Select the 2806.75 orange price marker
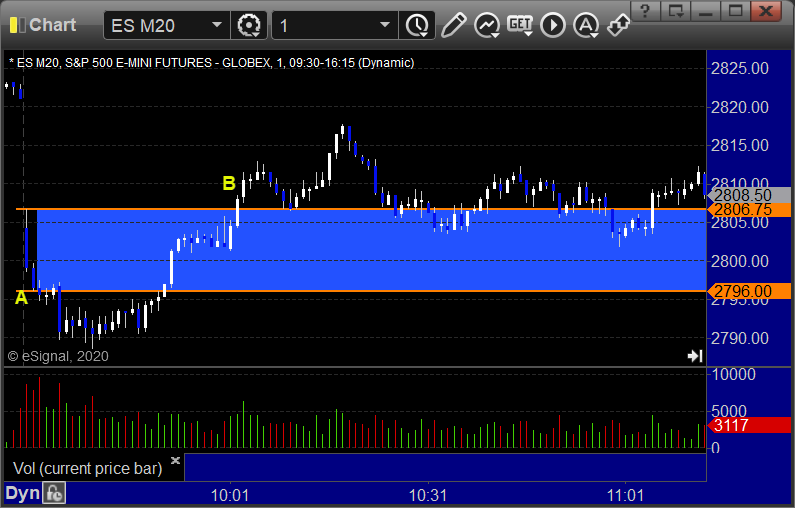 (x=750, y=209)
